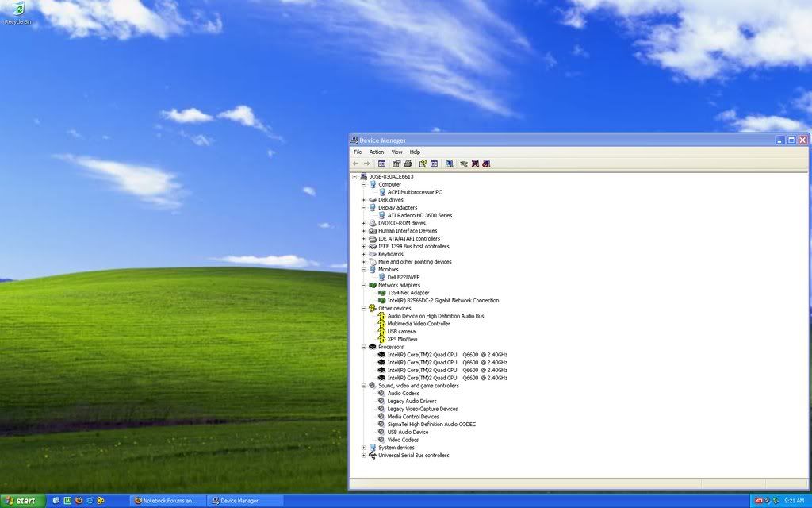Select the USB camera entry
Viewport: 812px width, 508px height.
[401, 332]
